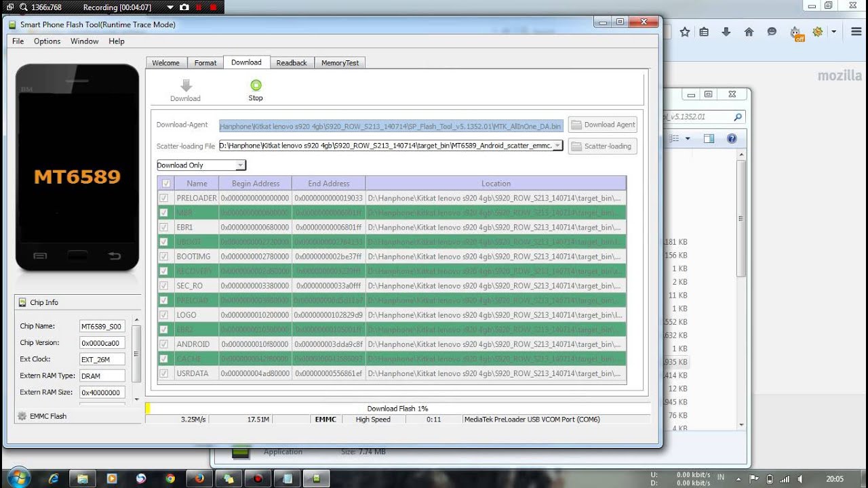Click the Chip Info scroll down arrow

[x=136, y=400]
